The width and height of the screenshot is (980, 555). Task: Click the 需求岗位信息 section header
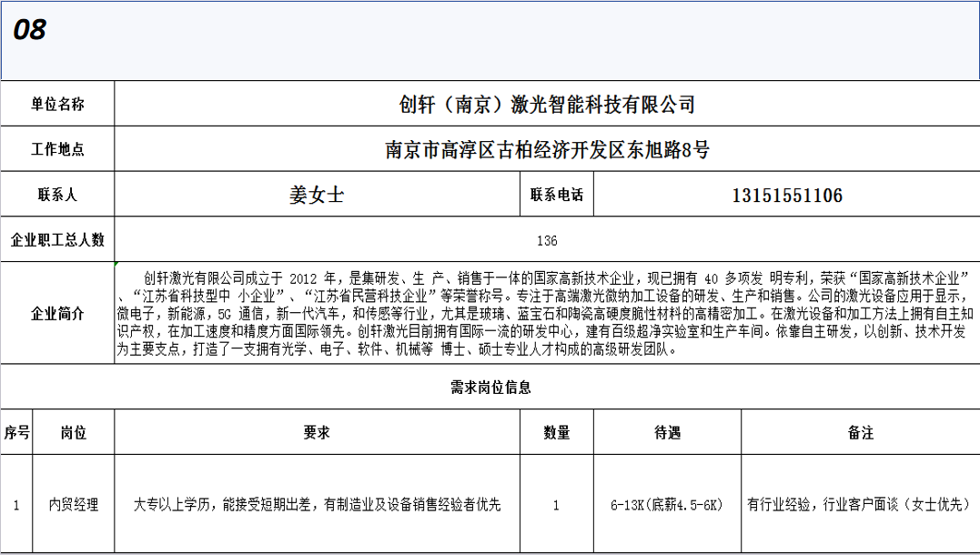pyautogui.click(x=490, y=387)
